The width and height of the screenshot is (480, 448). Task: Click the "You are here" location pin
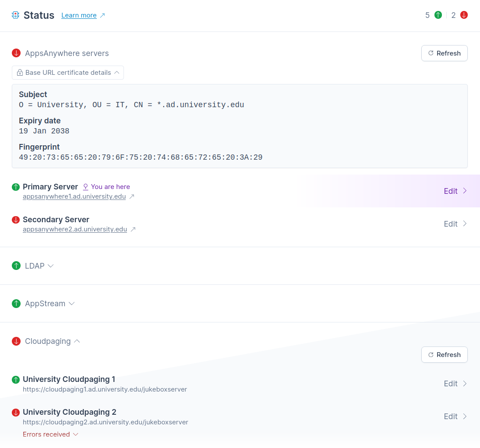click(86, 187)
